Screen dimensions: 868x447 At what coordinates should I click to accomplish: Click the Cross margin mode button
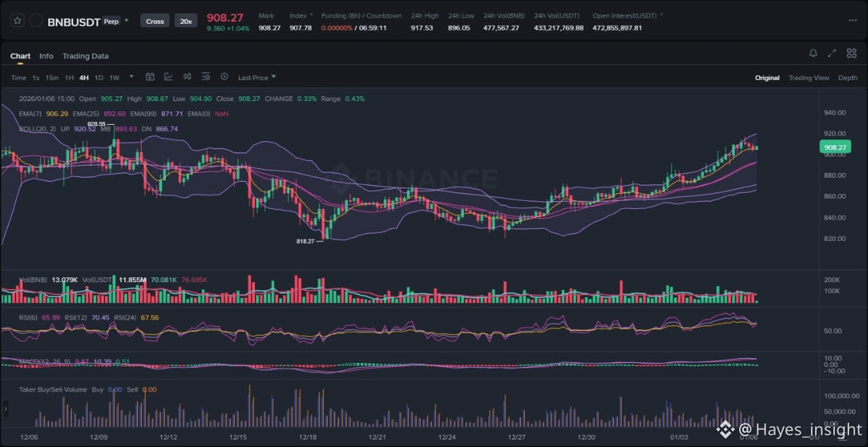pyautogui.click(x=155, y=21)
